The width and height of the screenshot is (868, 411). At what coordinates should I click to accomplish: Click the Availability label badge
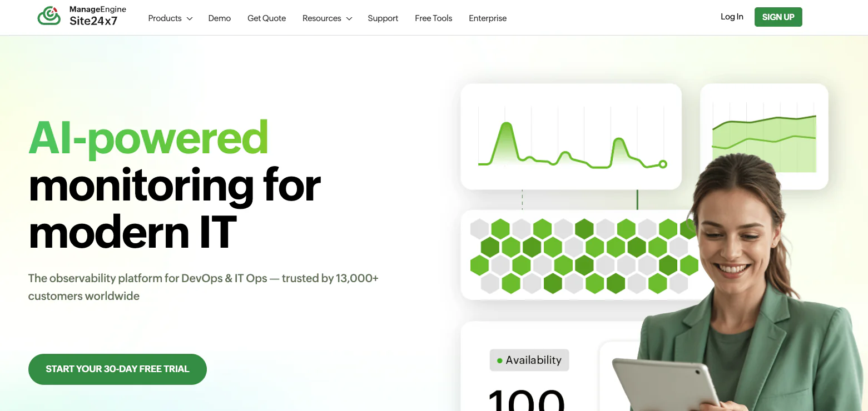click(529, 360)
